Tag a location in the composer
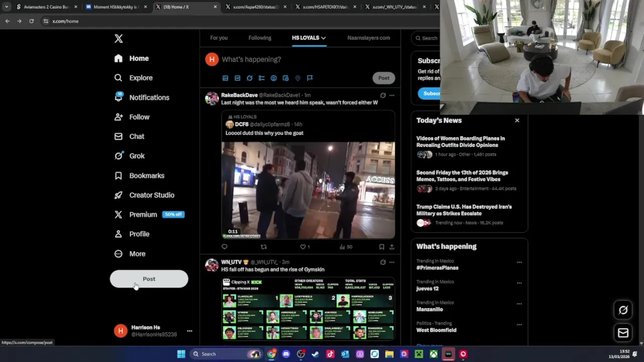644x362 pixels. tap(298, 78)
